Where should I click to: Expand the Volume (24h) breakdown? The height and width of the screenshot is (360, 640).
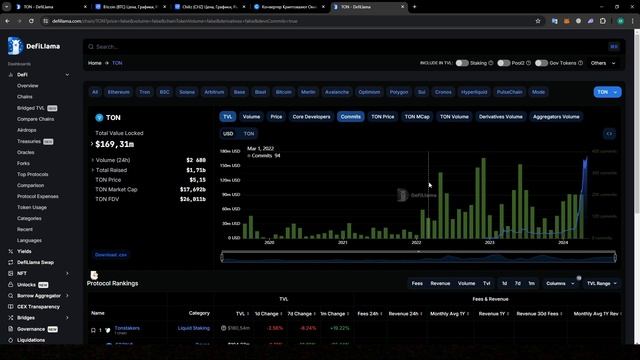93,160
